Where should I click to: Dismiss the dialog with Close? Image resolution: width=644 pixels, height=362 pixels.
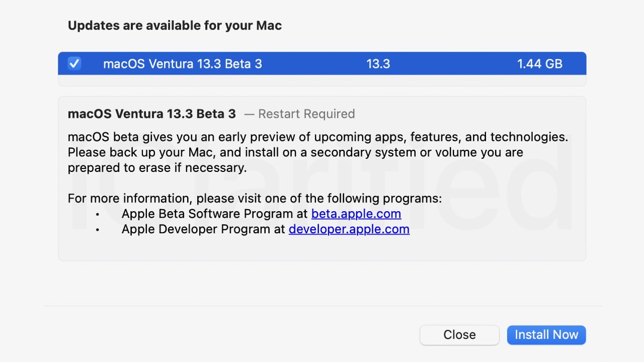459,335
